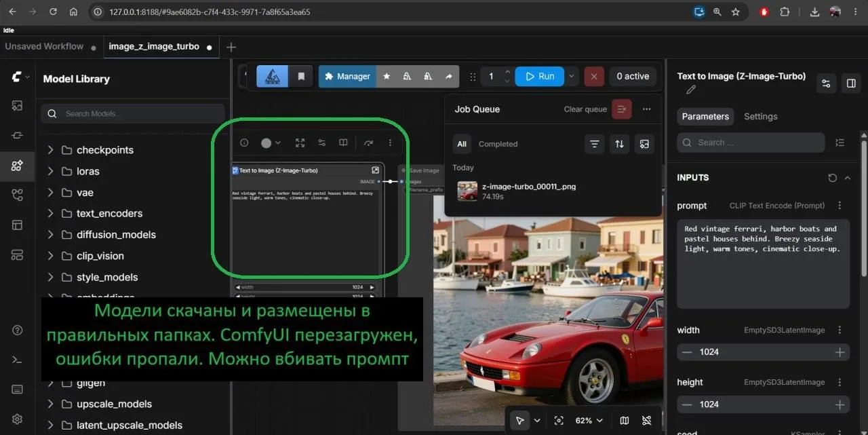Click the node more options vertical dots
Screen dimensions: 868x435
(390, 143)
